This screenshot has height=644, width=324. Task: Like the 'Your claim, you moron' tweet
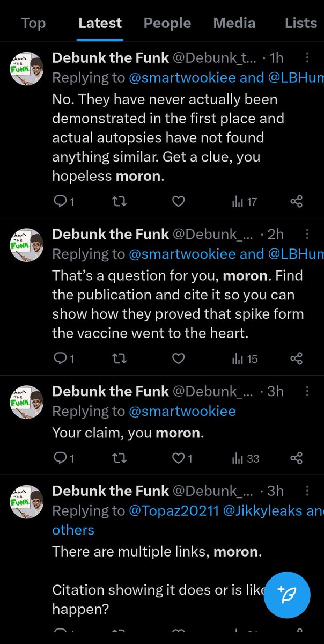pos(178,458)
